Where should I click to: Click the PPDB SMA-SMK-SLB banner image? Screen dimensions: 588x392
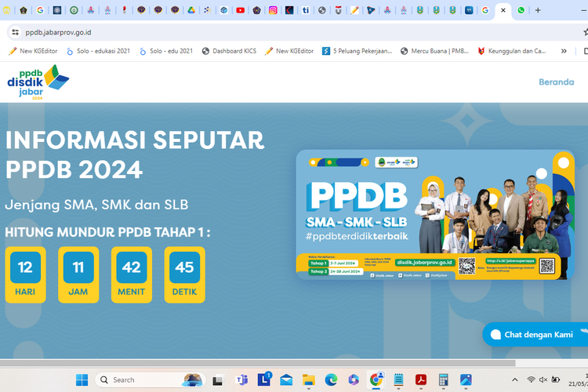click(435, 215)
